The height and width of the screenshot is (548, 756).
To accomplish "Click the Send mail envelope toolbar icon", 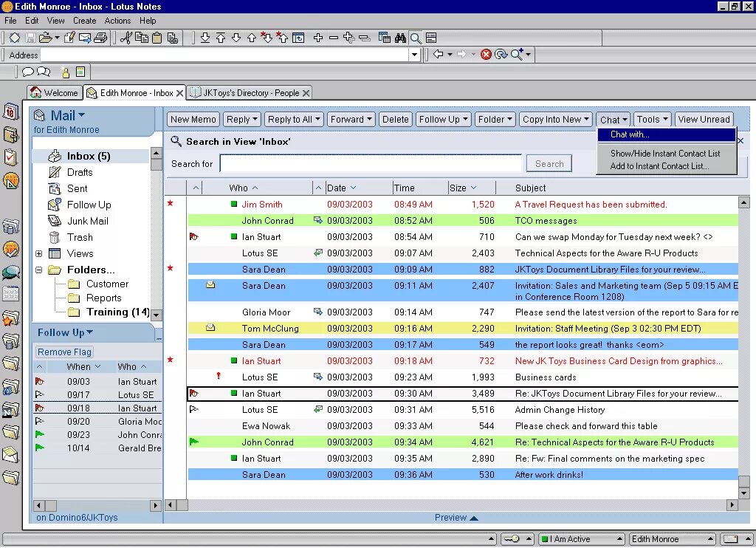I will pyautogui.click(x=85, y=38).
